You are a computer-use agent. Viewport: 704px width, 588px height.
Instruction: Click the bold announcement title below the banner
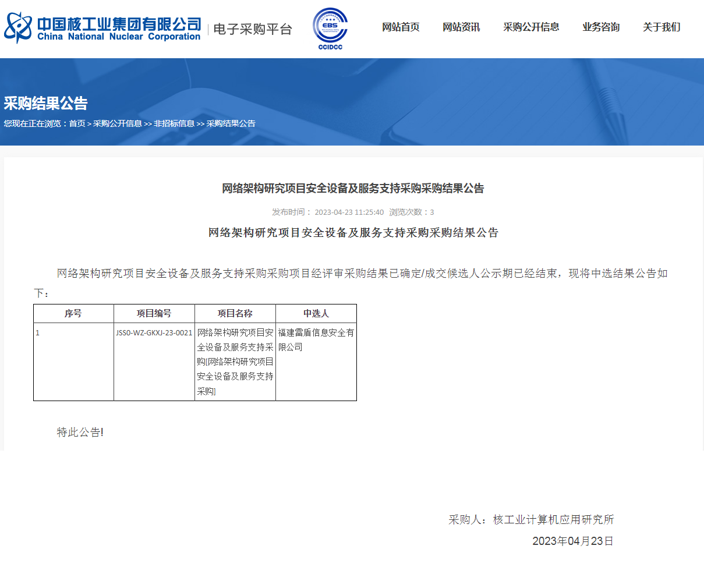(x=353, y=188)
